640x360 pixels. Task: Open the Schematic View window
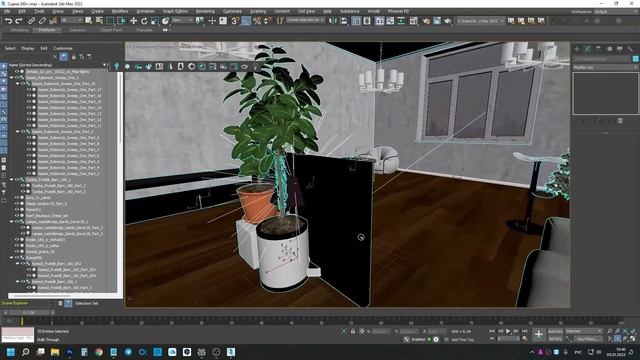pos(401,20)
